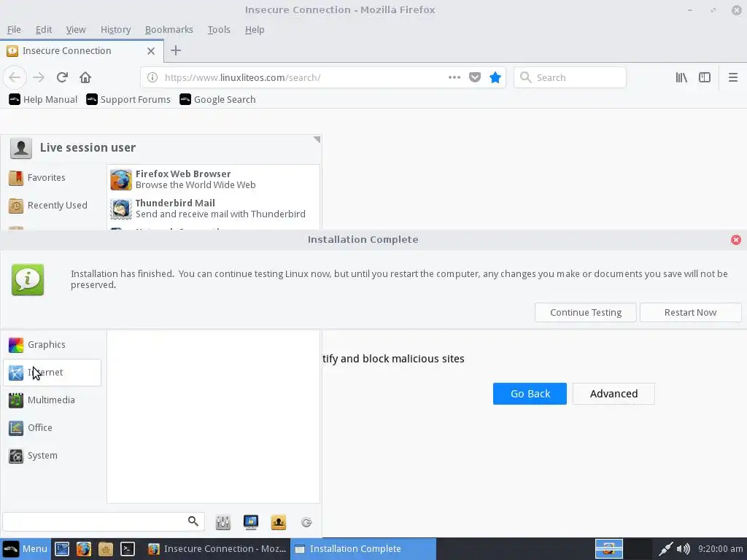Open the View menu
The image size is (747, 560).
tap(76, 29)
